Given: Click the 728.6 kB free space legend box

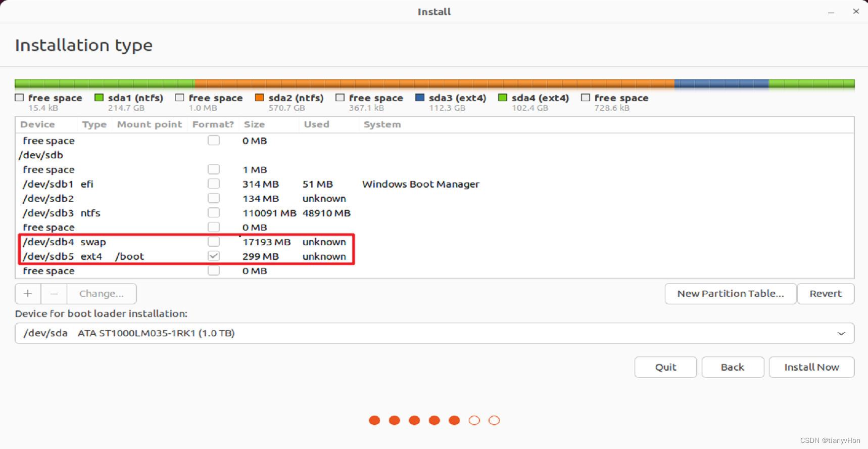Looking at the screenshot, I should pyautogui.click(x=586, y=98).
